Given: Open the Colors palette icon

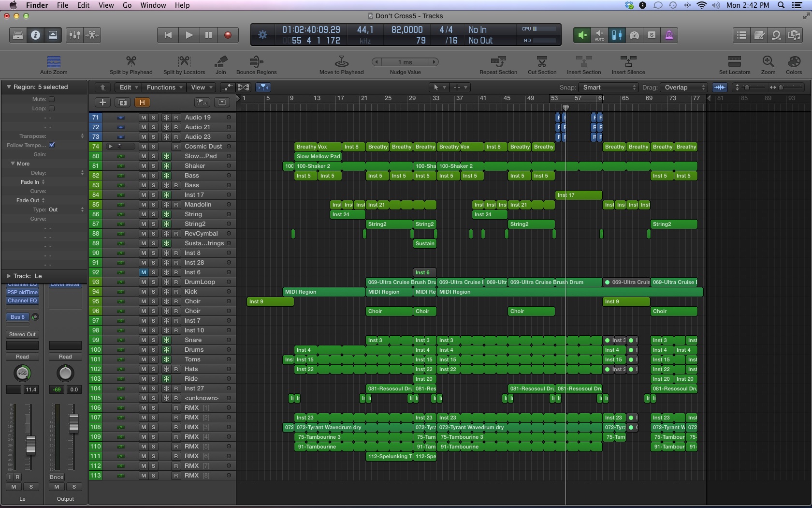Looking at the screenshot, I should [794, 61].
